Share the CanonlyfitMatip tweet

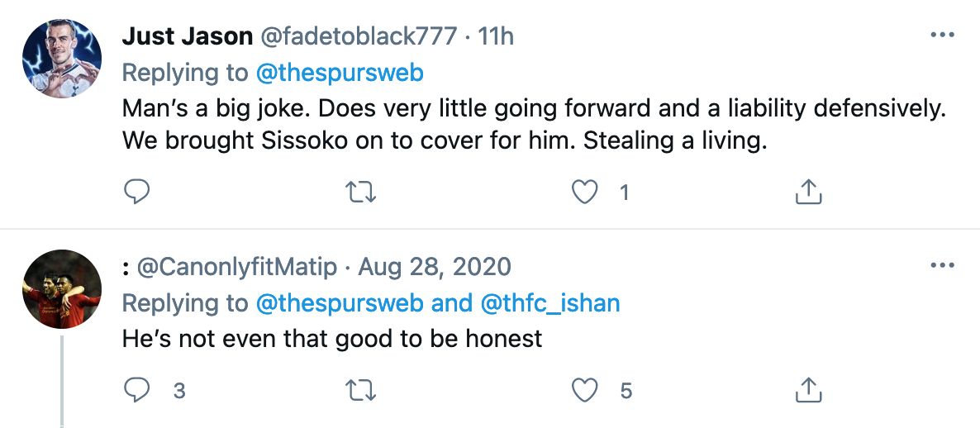tap(807, 390)
